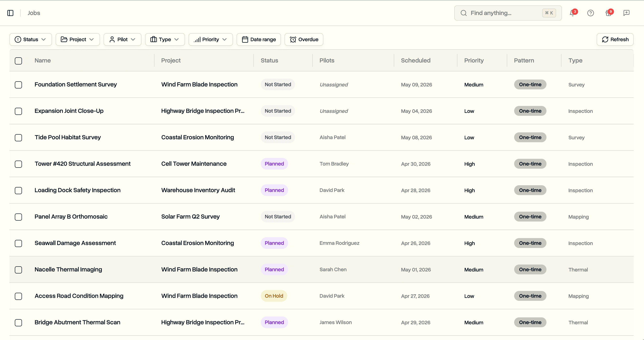The height and width of the screenshot is (340, 644).
Task: Click the Overdue alarm clock filter
Action: 304,39
